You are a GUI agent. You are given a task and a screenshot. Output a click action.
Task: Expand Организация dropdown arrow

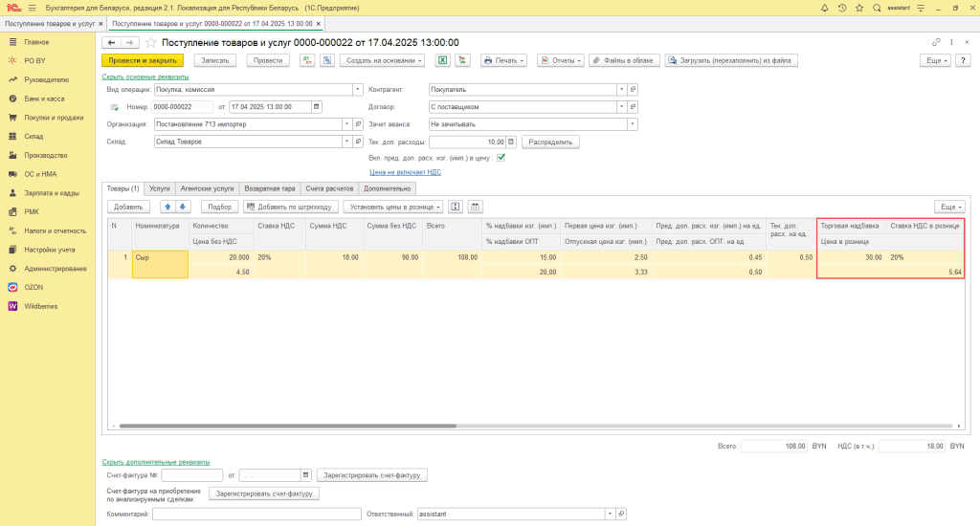tap(346, 124)
